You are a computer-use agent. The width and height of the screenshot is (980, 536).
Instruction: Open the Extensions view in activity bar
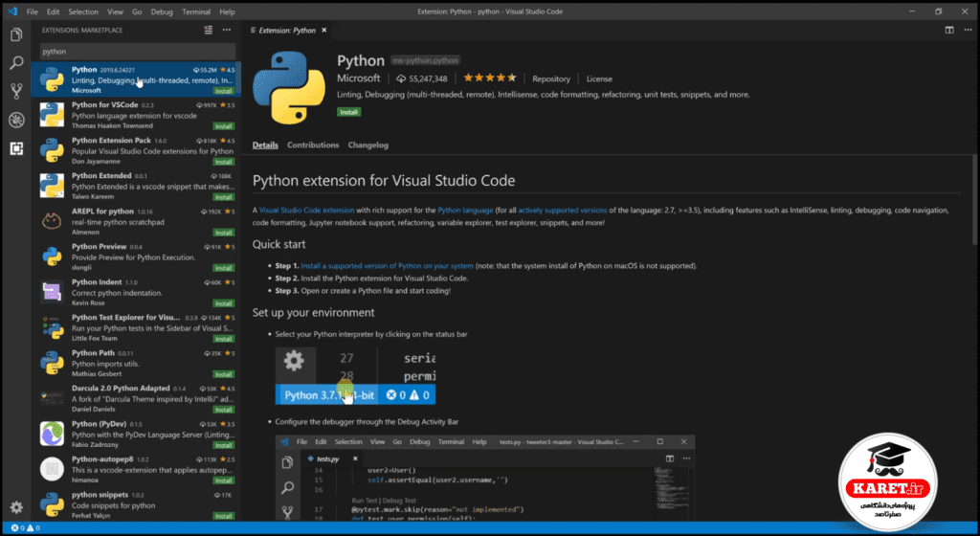coord(16,148)
